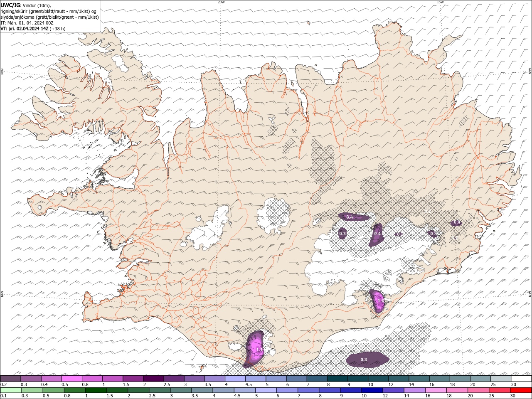Click the '10' value on the bottom legend scale
532x399 pixels.
364,396
